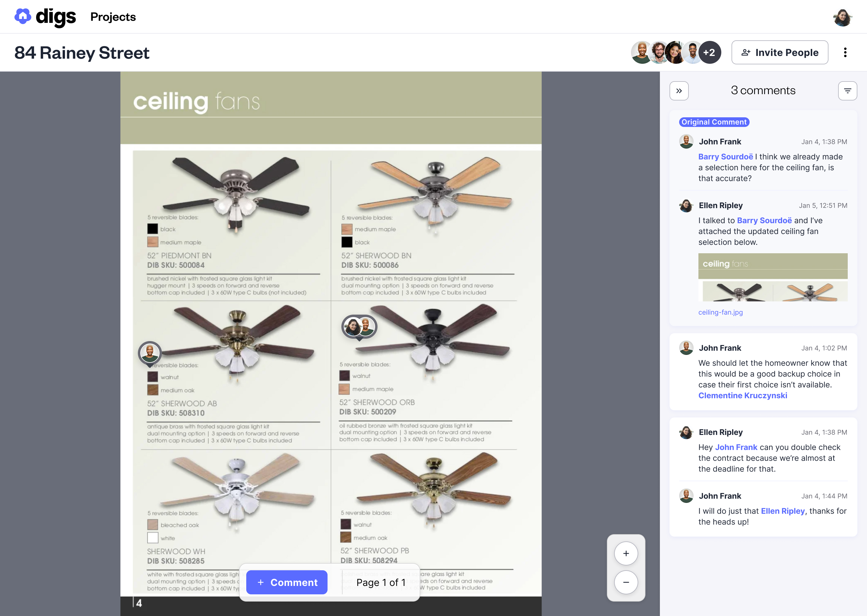867x616 pixels.
Task: Click the ceiling fans attachment thumbnail
Action: [772, 277]
